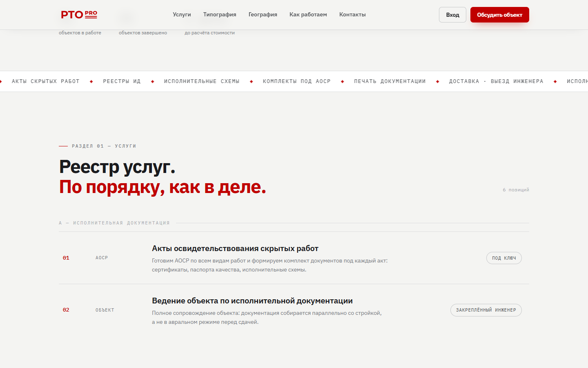This screenshot has height=368, width=588.
Task: Click the Вход button
Action: click(x=452, y=15)
